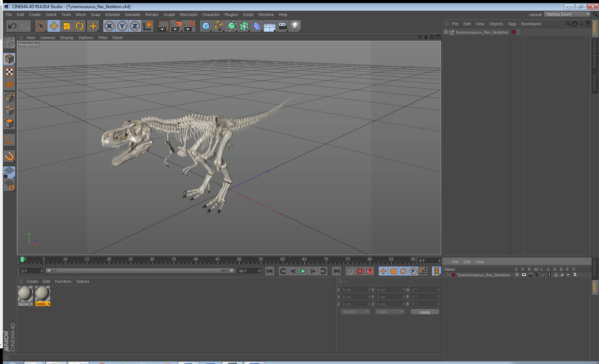The width and height of the screenshot is (599, 364).
Task: Open the floor environment objects icon
Action: (270, 26)
